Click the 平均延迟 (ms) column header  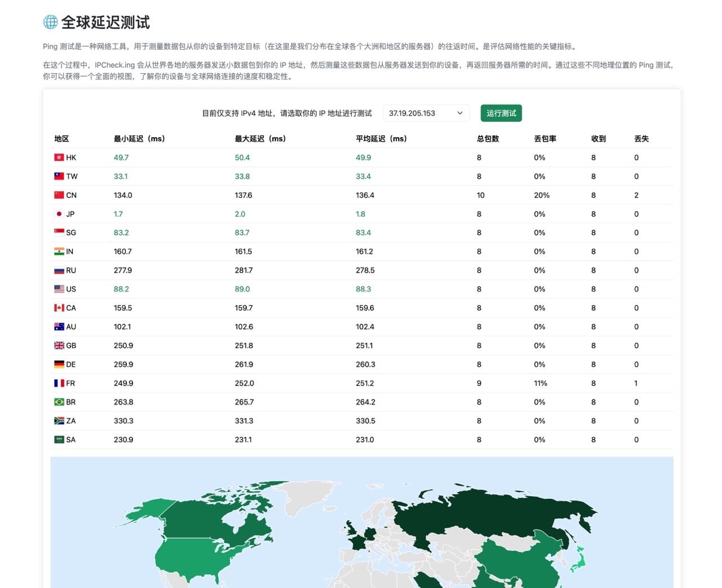click(381, 139)
